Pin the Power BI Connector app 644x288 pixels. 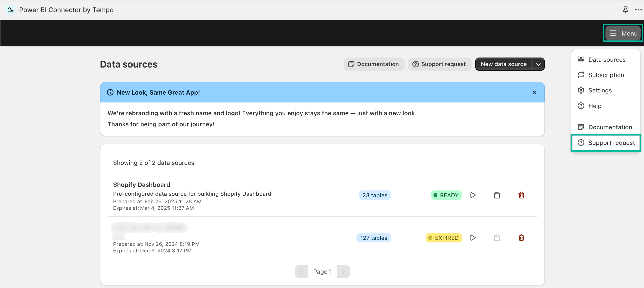pos(625,10)
